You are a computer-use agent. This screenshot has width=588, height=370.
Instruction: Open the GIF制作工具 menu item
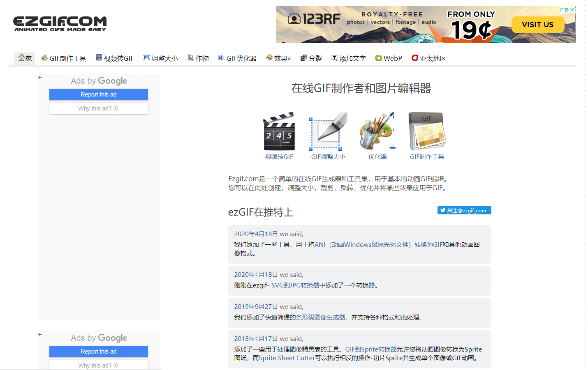click(x=64, y=58)
